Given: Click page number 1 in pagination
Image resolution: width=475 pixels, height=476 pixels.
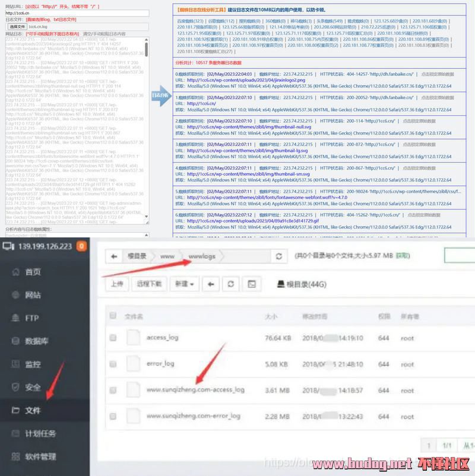Looking at the screenshot, I should pyautogui.click(x=429, y=446).
